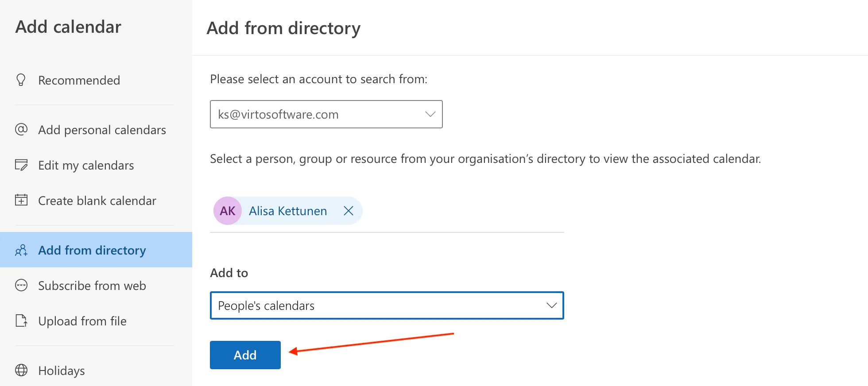Choose Upload from file

pos(96,321)
